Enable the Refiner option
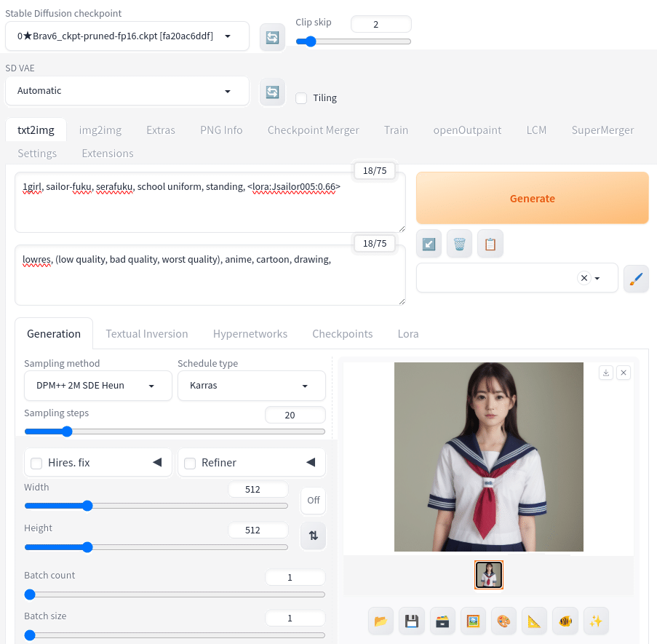Viewport: 657px width, 644px height. [x=191, y=463]
